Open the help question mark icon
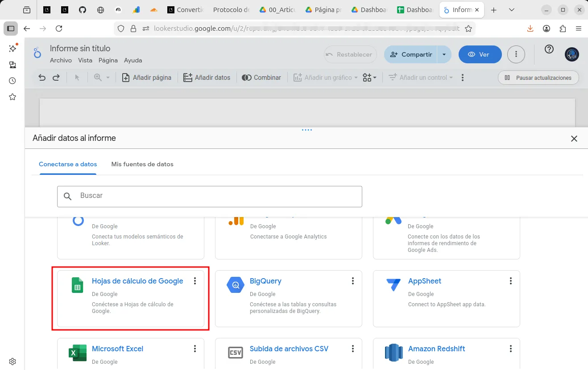The width and height of the screenshot is (588, 370). 549,49
